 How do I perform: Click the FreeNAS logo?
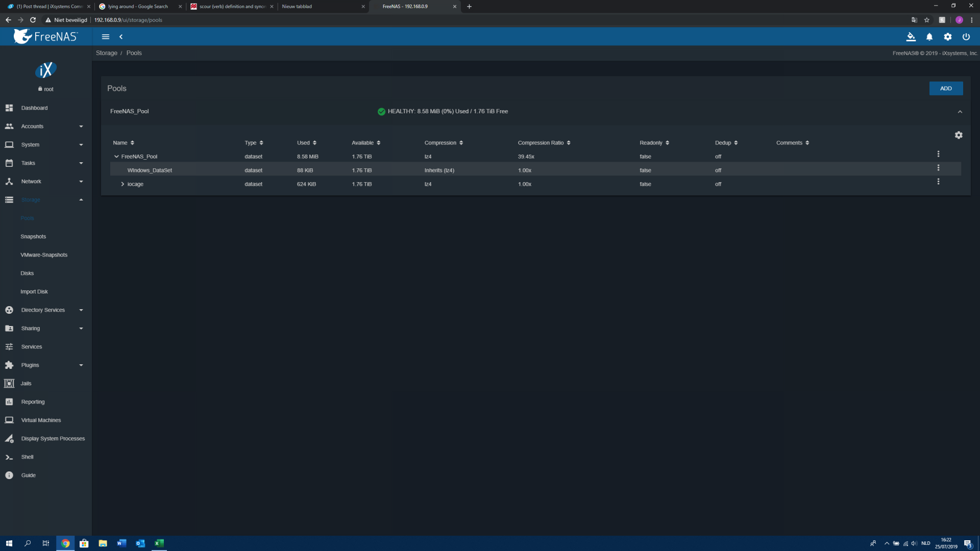(45, 36)
